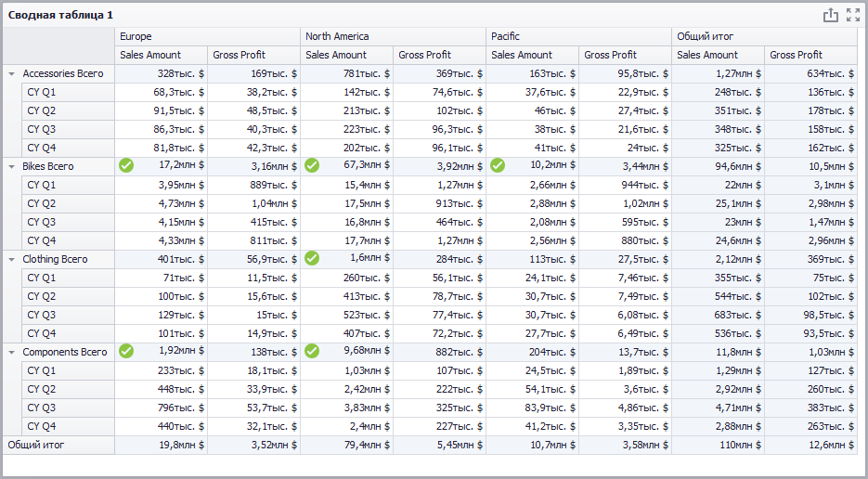Select the Общий итог column header

[764, 36]
